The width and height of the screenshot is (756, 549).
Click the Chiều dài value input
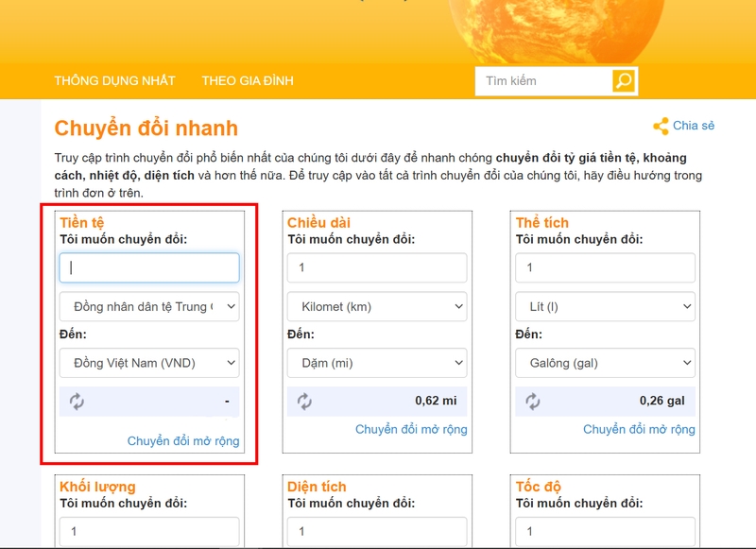(x=377, y=267)
